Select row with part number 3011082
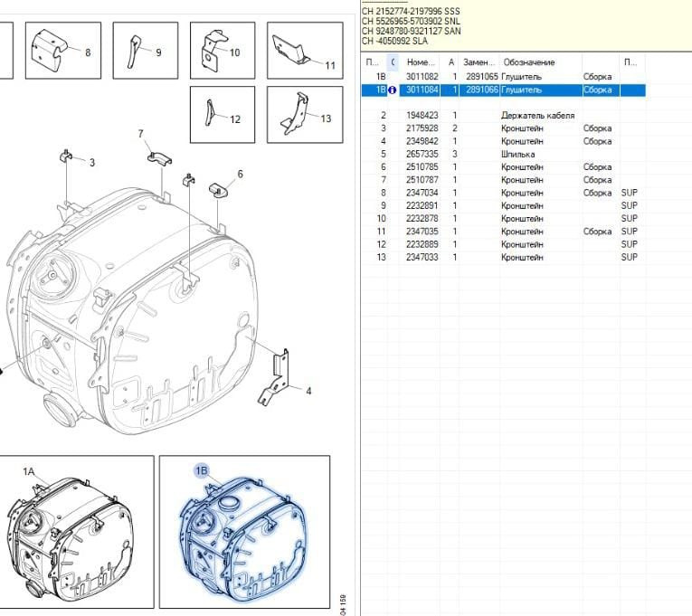 421,78
